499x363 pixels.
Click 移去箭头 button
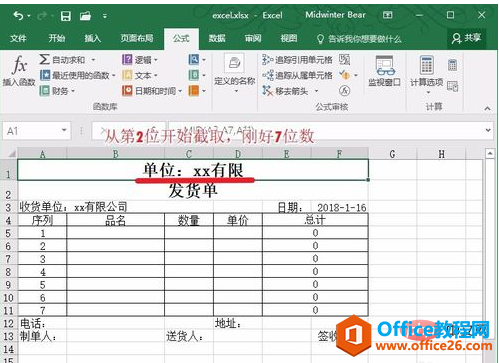coord(285,91)
